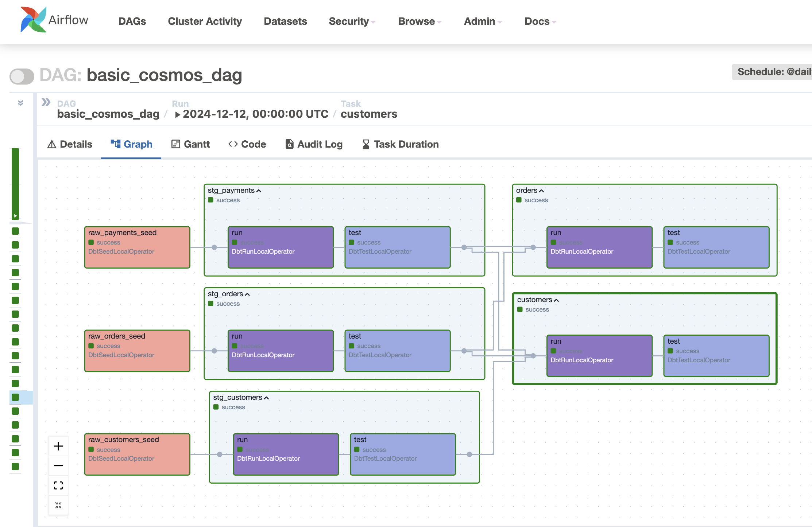Switch to the Gantt tab
This screenshot has width=812, height=527.
click(x=190, y=144)
